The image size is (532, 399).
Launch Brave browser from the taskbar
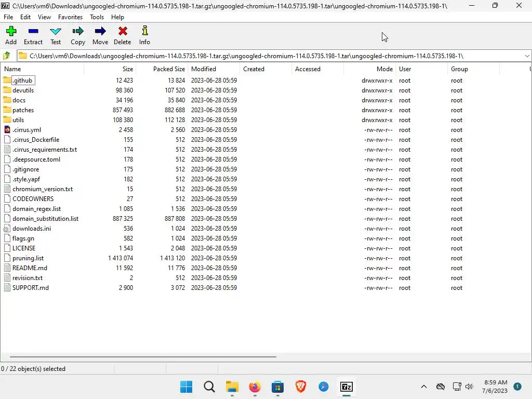tap(301, 387)
